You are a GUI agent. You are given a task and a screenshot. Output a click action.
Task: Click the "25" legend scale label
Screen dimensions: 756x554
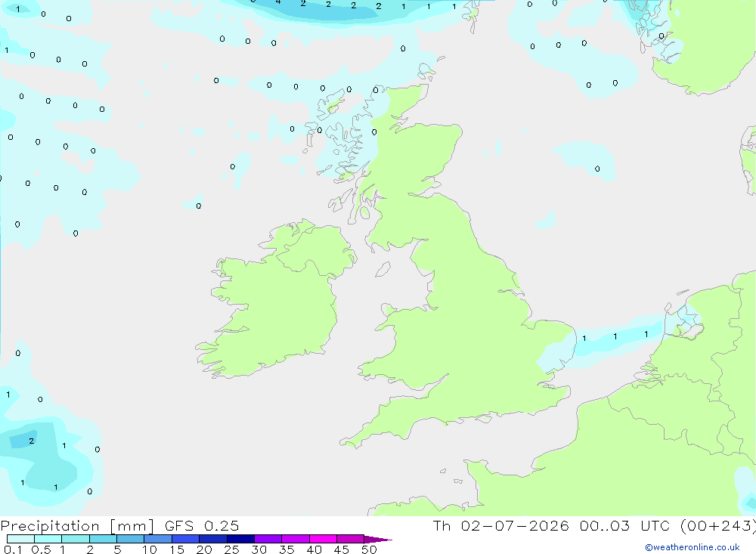(232, 549)
